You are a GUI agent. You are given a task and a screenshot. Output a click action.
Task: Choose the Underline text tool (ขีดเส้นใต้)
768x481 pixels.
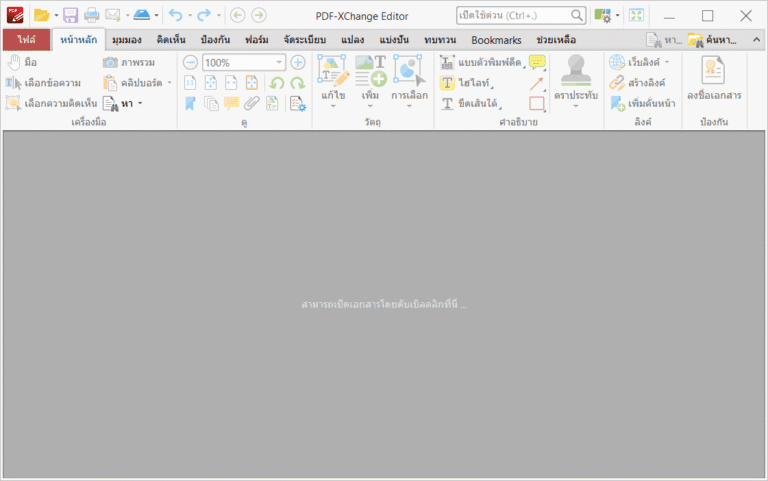470,103
